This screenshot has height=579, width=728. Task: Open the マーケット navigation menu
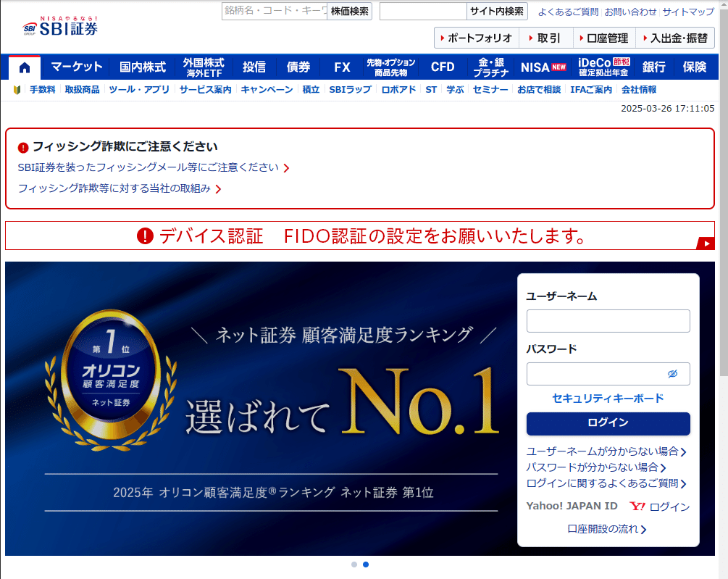[x=77, y=67]
